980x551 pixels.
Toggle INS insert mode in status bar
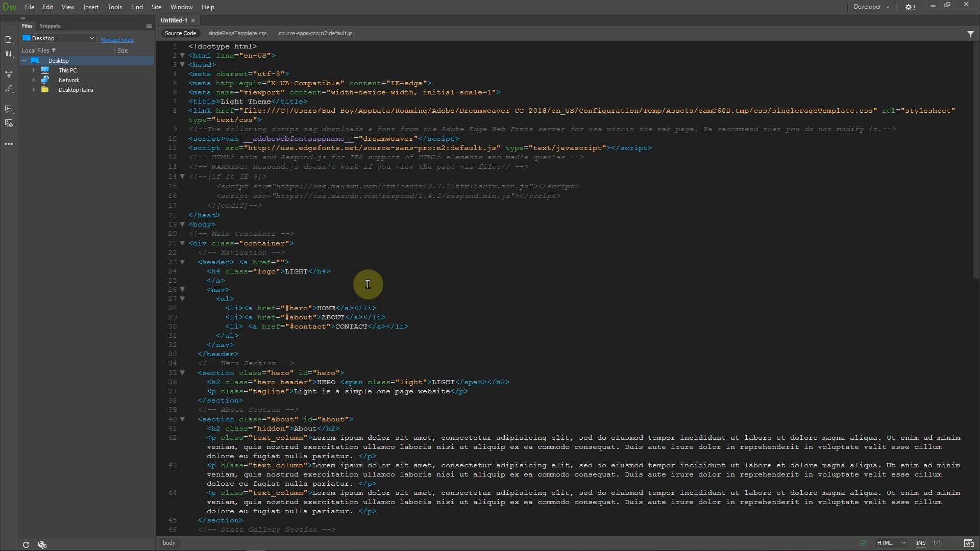click(921, 543)
